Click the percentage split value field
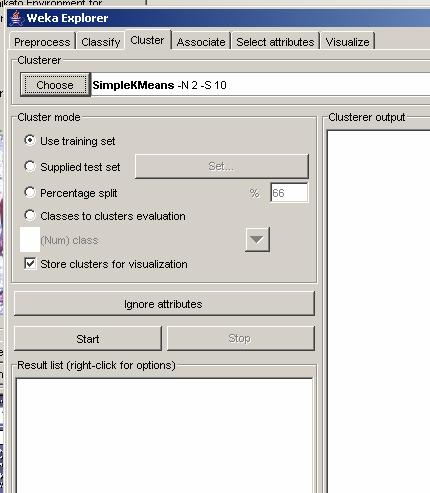Image resolution: width=430 pixels, height=493 pixels. (x=289, y=193)
